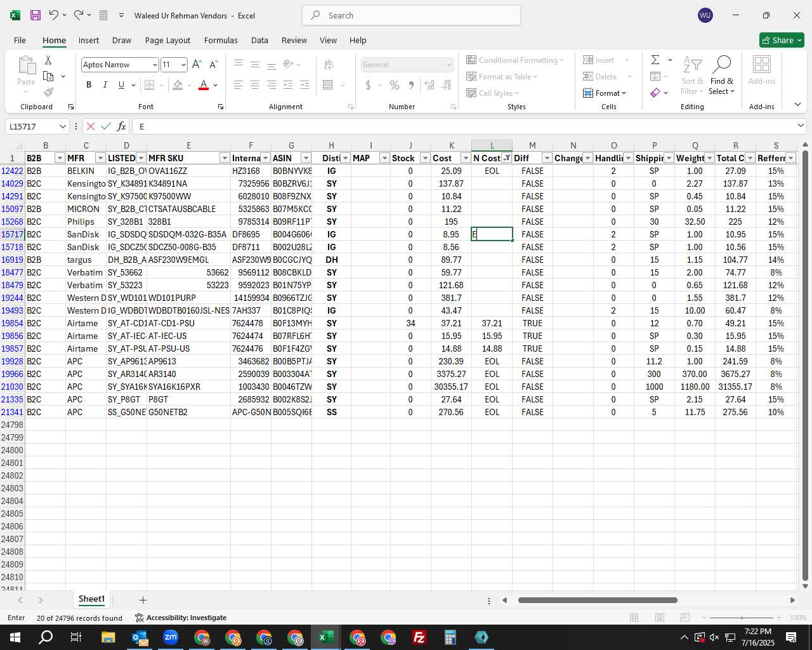Screen dimensions: 812x650
Task: Decrease font size with smaller A icon
Action: pos(213,64)
